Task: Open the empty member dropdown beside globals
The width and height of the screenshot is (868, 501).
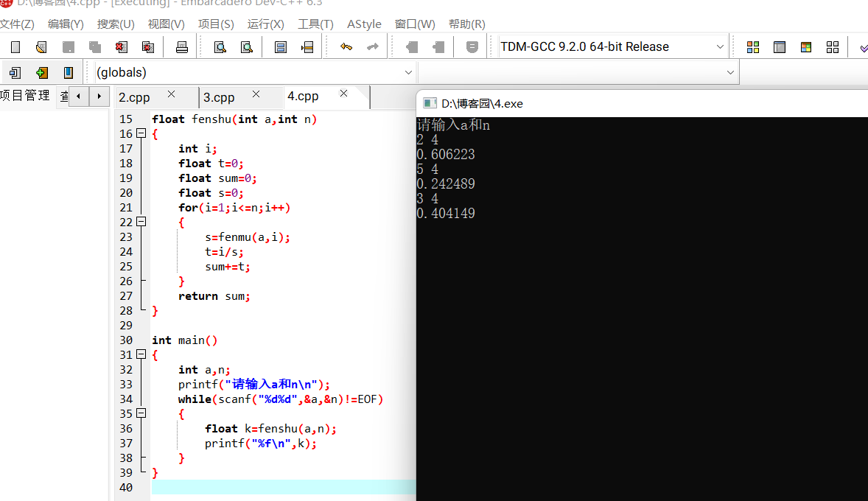Action: [730, 72]
